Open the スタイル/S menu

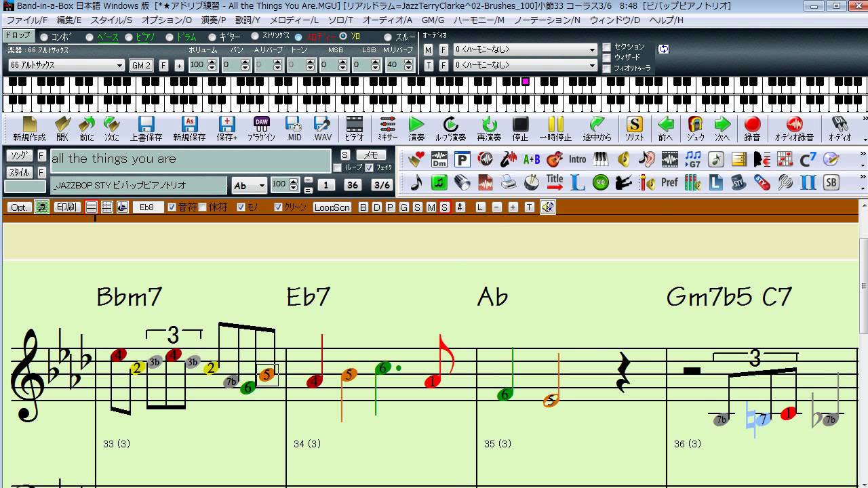coord(112,20)
